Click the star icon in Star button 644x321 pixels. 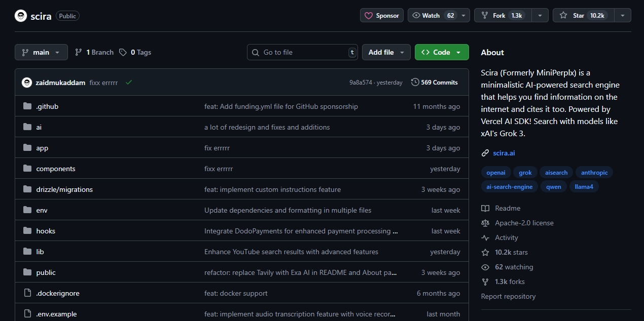pos(563,16)
